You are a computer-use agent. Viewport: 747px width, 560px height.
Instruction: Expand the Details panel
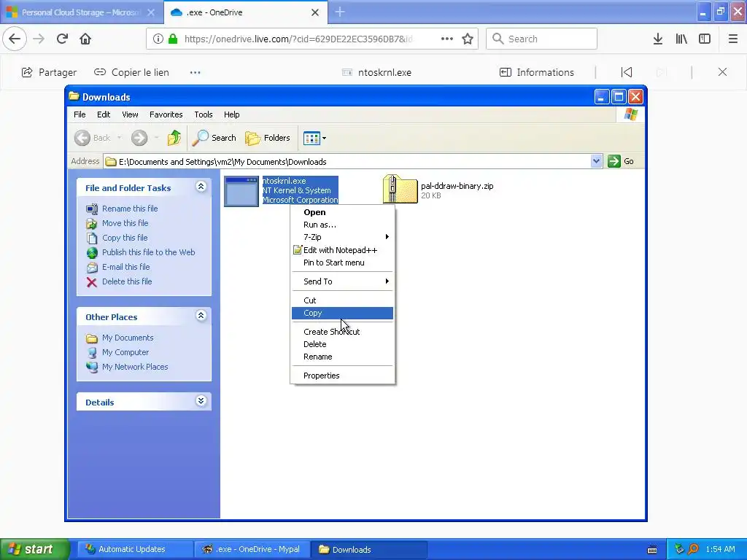point(201,401)
